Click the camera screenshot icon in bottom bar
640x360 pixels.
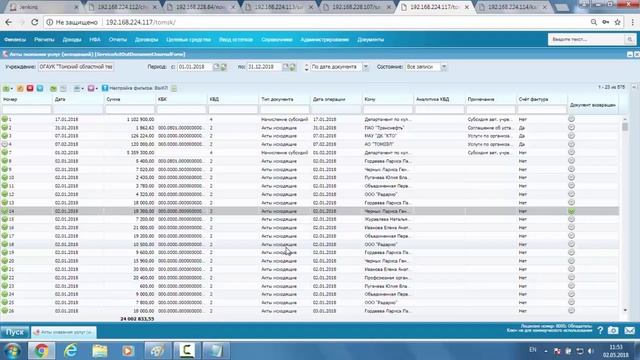(613, 331)
